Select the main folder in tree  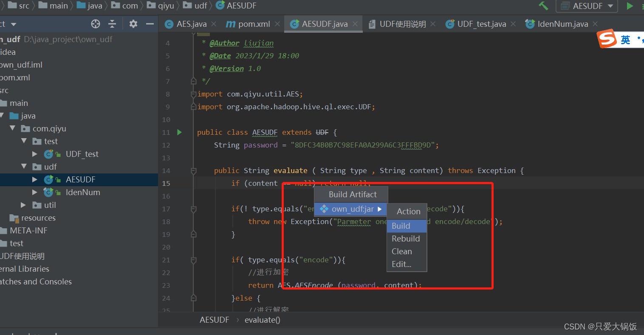(x=19, y=103)
